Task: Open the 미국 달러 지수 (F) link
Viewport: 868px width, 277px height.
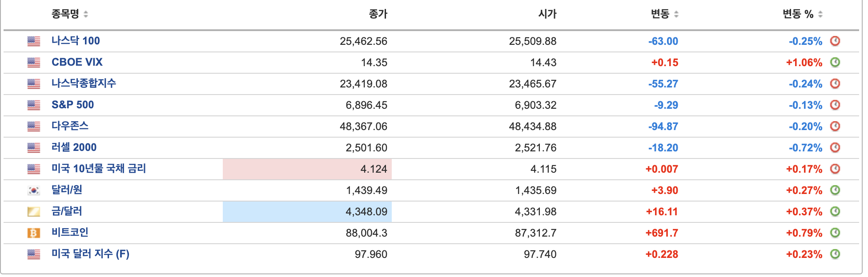Action: pos(90,254)
